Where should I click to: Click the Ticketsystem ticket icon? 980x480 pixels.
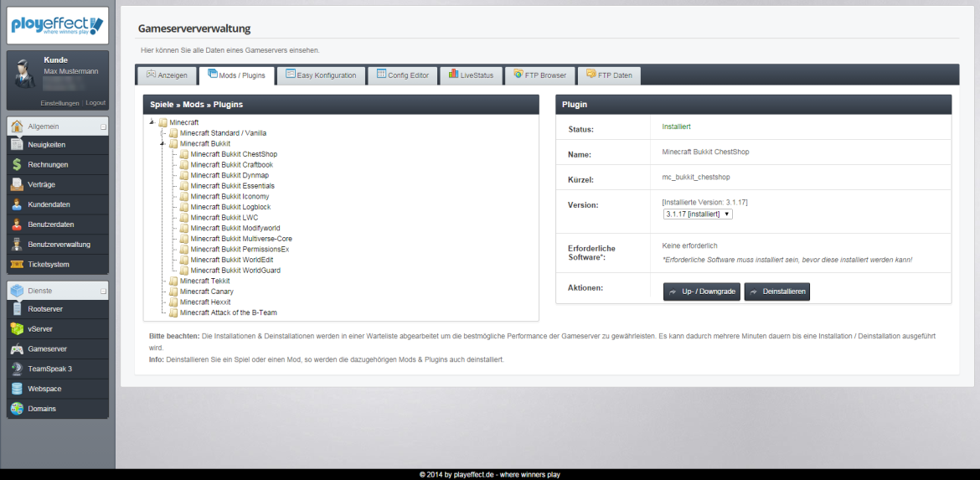(17, 265)
